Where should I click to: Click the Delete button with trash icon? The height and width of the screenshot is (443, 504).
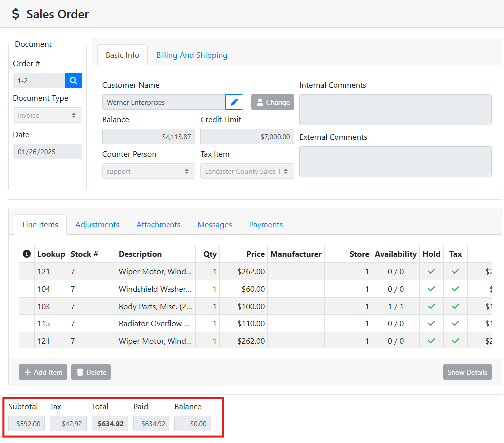[x=91, y=372]
